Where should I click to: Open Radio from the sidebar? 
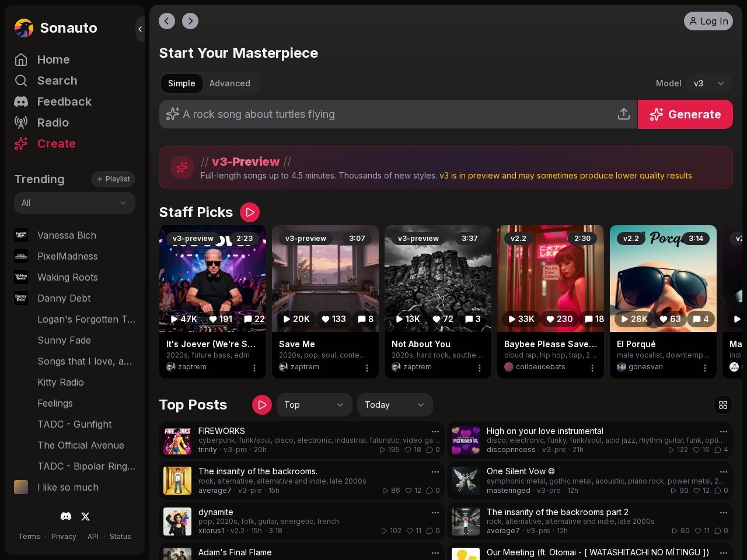tap(53, 123)
